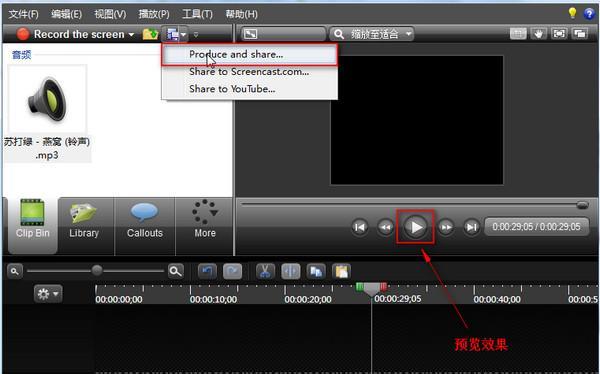
Task: Select the Cut scissors tool
Action: tap(265, 272)
